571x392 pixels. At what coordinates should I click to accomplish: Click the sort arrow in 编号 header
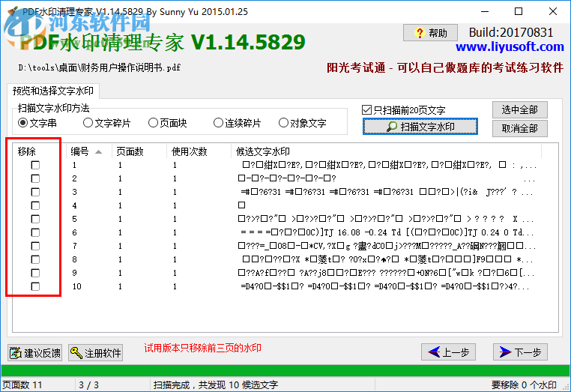(98, 152)
